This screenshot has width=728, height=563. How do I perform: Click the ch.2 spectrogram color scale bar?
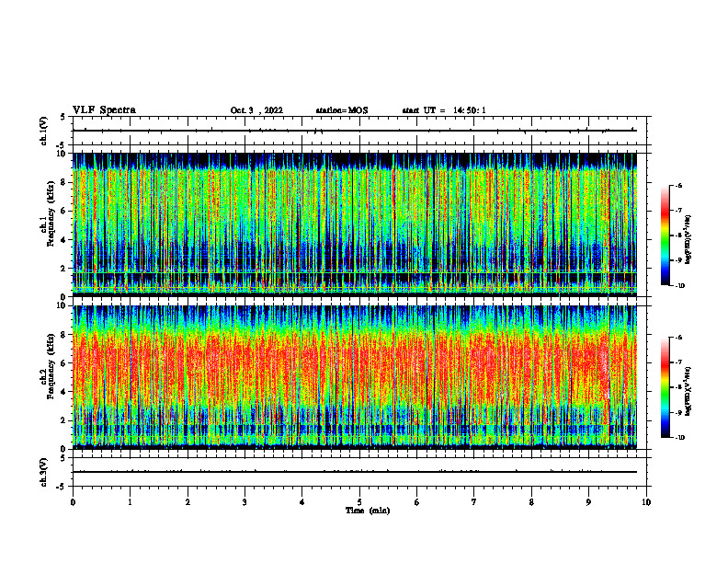[665, 387]
